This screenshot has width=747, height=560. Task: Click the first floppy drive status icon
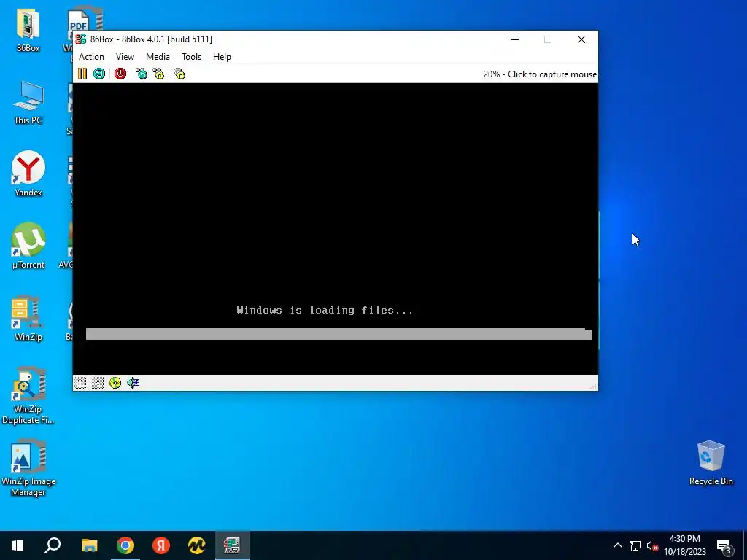[80, 383]
